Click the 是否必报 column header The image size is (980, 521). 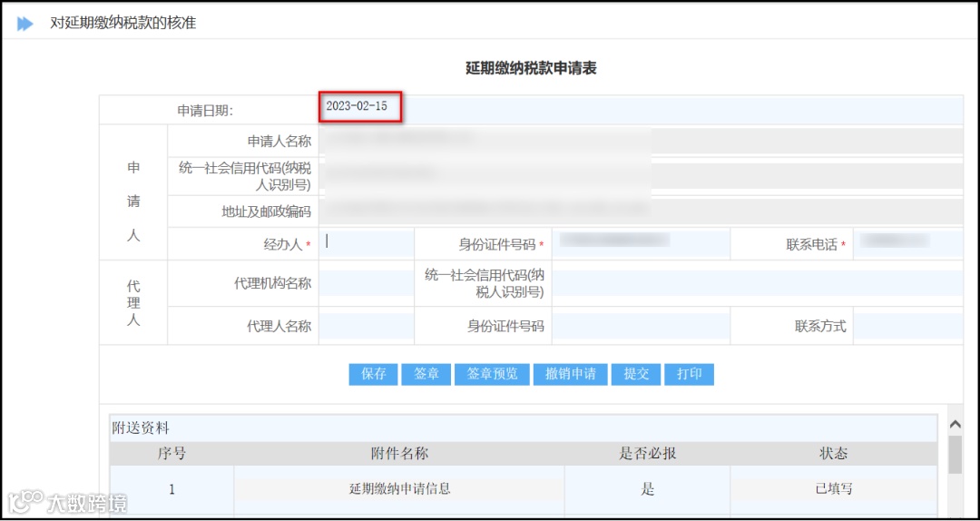pos(647,454)
